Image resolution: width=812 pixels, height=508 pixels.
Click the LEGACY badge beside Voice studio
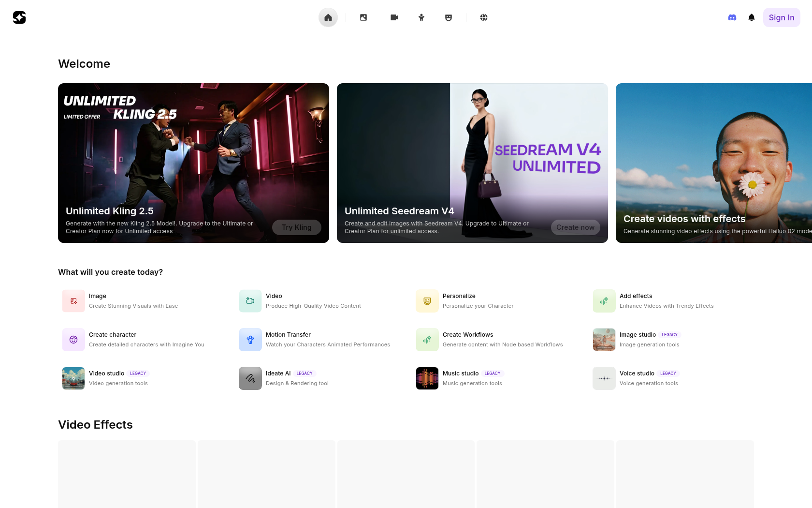668,374
